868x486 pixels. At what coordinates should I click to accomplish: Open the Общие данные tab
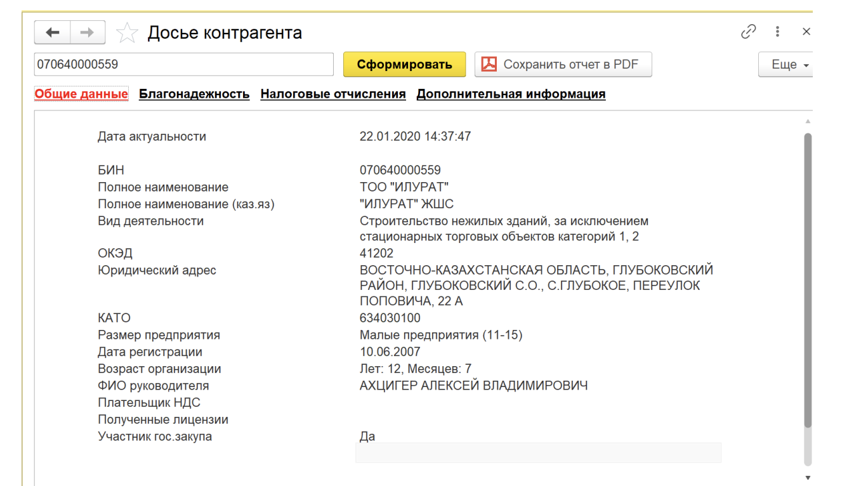pyautogui.click(x=81, y=94)
